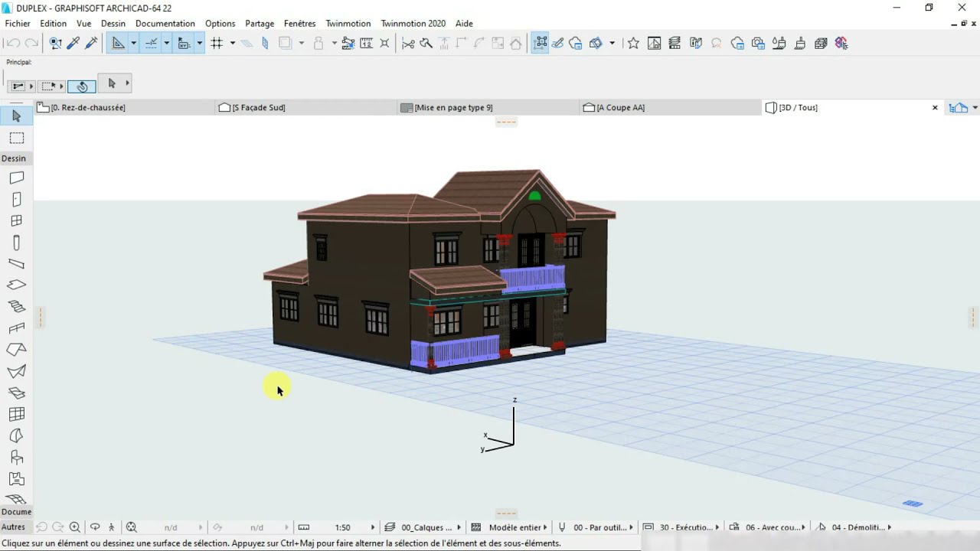The image size is (980, 551).
Task: Click the Twinmotion colorful link icon
Action: (x=841, y=44)
